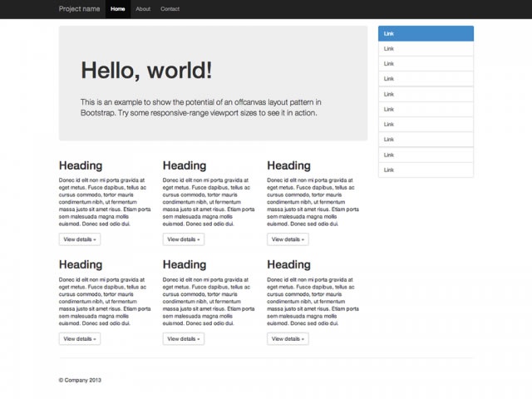This screenshot has height=399, width=532.
Task: Select the active blue Link in sidebar
Action: tap(426, 33)
